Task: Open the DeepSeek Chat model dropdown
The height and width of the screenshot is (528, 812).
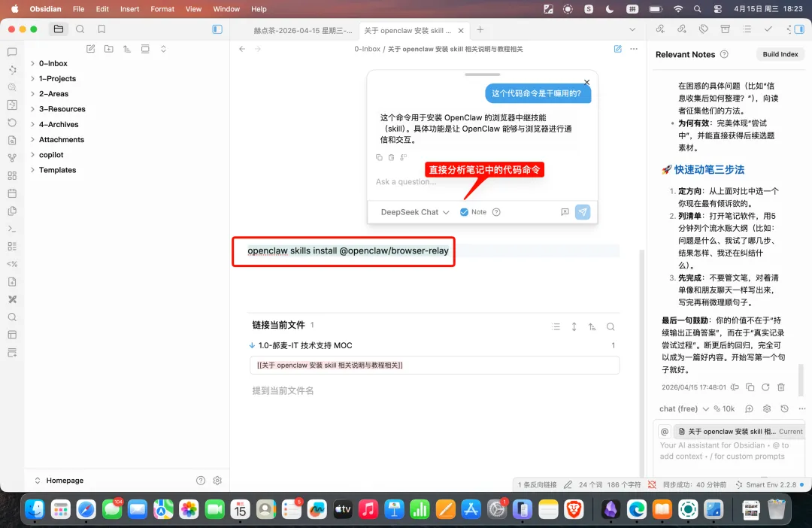Action: click(x=415, y=212)
